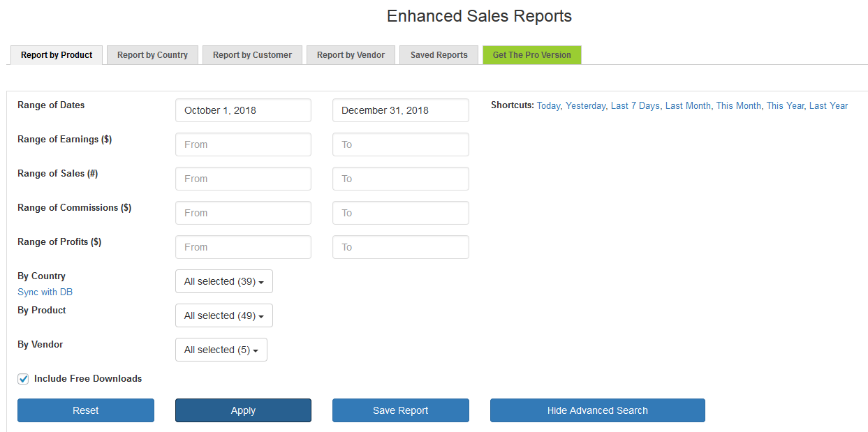The height and width of the screenshot is (432, 868).
Task: Click the Range of Profits ($) label
Action: pyautogui.click(x=59, y=242)
